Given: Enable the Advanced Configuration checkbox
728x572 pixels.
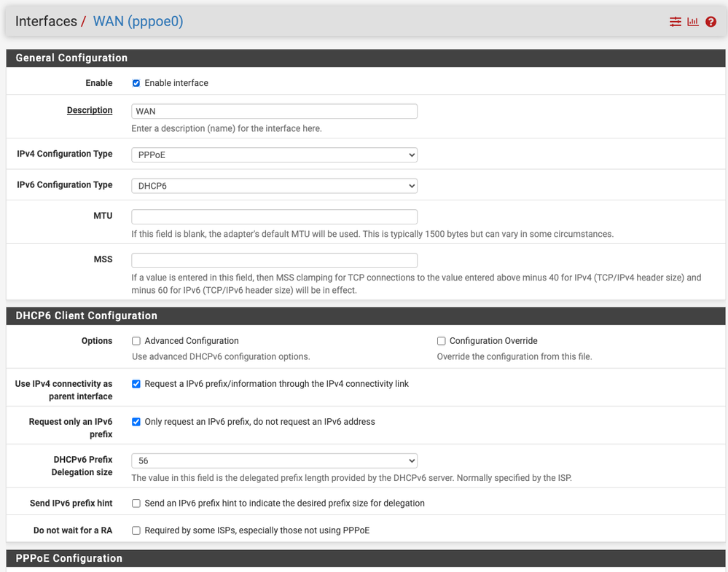Looking at the screenshot, I should click(x=136, y=341).
